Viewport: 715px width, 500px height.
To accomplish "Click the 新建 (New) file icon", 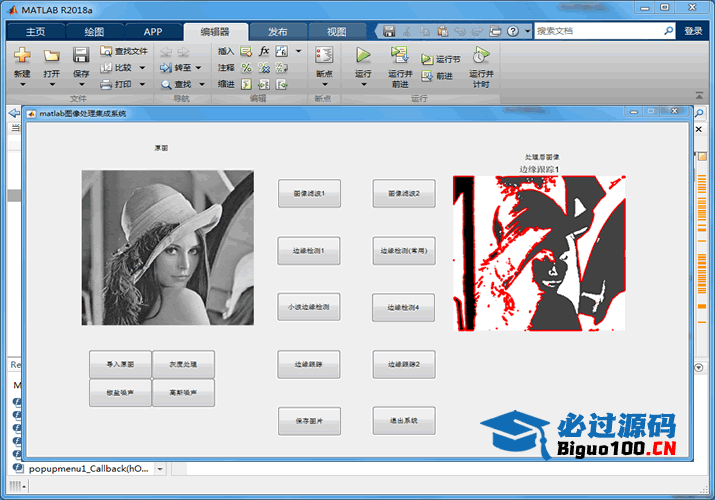I will point(22,56).
